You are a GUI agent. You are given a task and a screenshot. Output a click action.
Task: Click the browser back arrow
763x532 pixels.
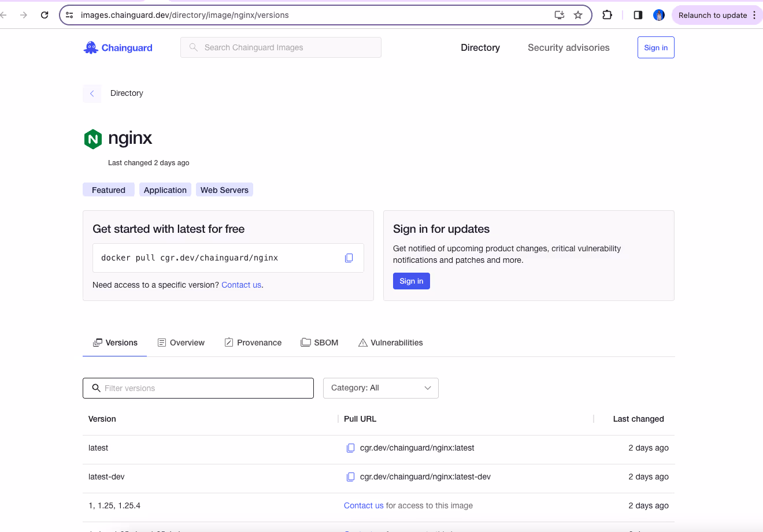coord(3,15)
